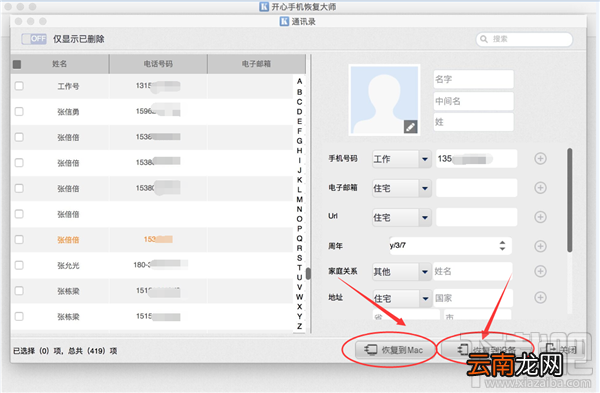The image size is (600, 393).
Task: Open the 地址 type dropdown showing 住宅
Action: 402,298
